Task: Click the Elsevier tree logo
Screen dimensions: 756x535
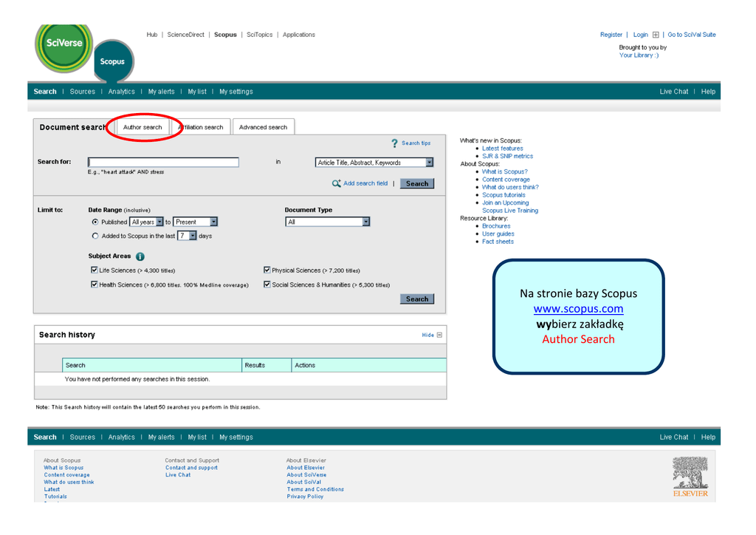Action: click(x=690, y=472)
